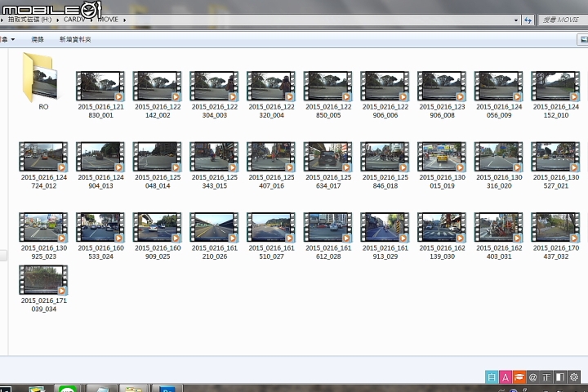Click the 正 character IME icon
The width and height of the screenshot is (588, 392).
(x=546, y=377)
